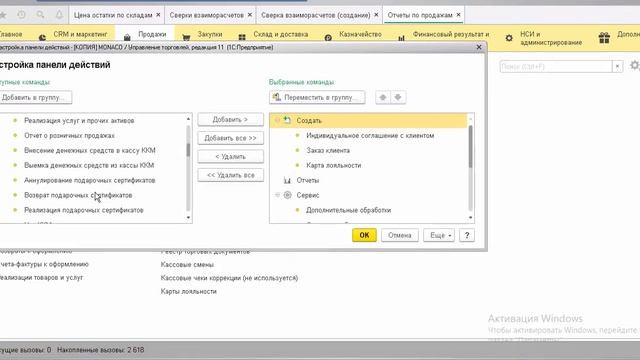Collapse the Создать group

point(278,120)
